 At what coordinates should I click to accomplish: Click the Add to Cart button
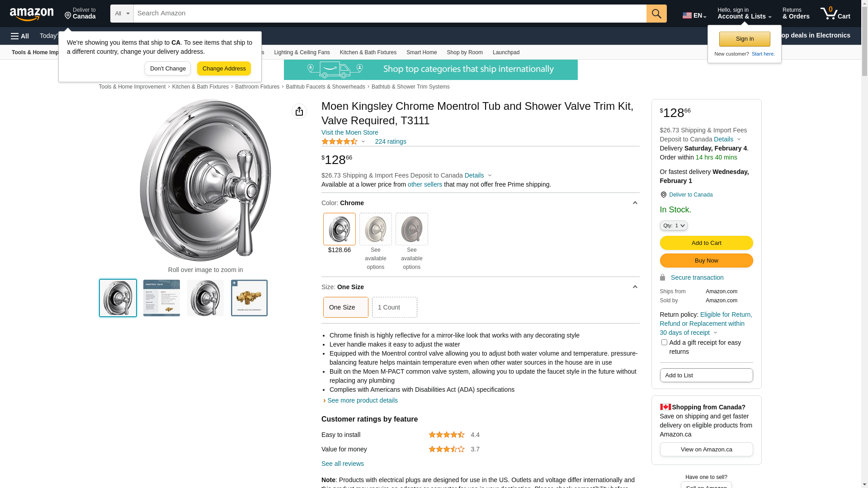(706, 243)
